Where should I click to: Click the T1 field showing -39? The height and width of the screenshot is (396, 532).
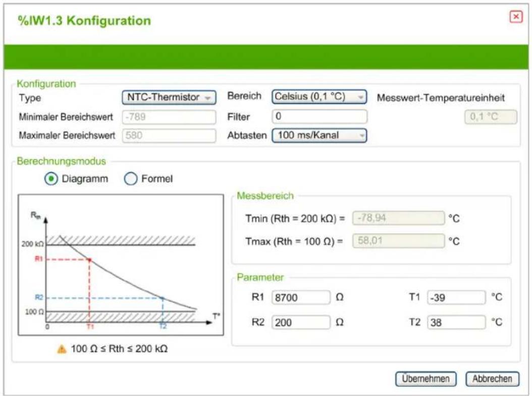[x=456, y=298]
